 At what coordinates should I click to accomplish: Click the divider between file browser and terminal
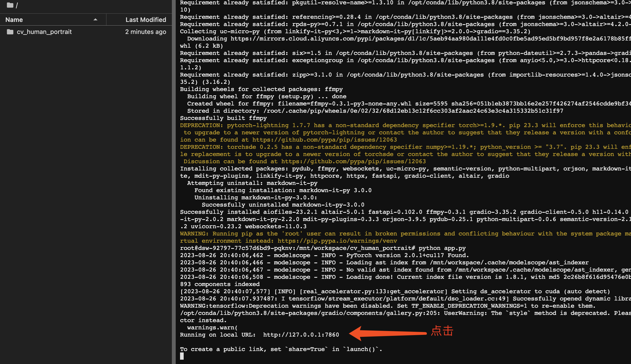[174, 182]
